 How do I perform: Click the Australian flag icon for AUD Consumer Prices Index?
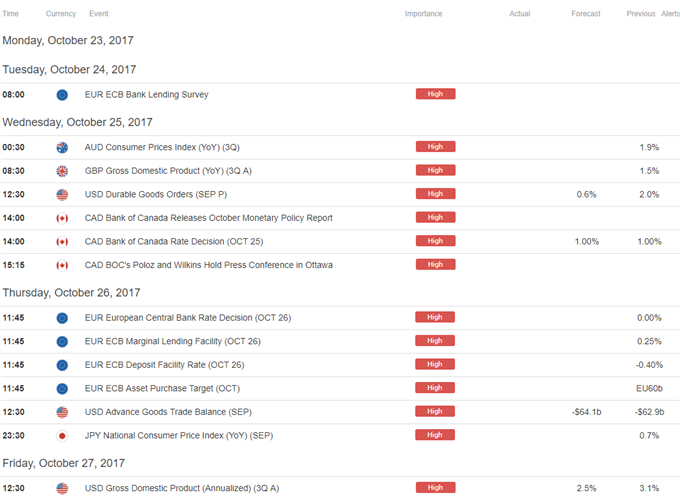tap(62, 147)
